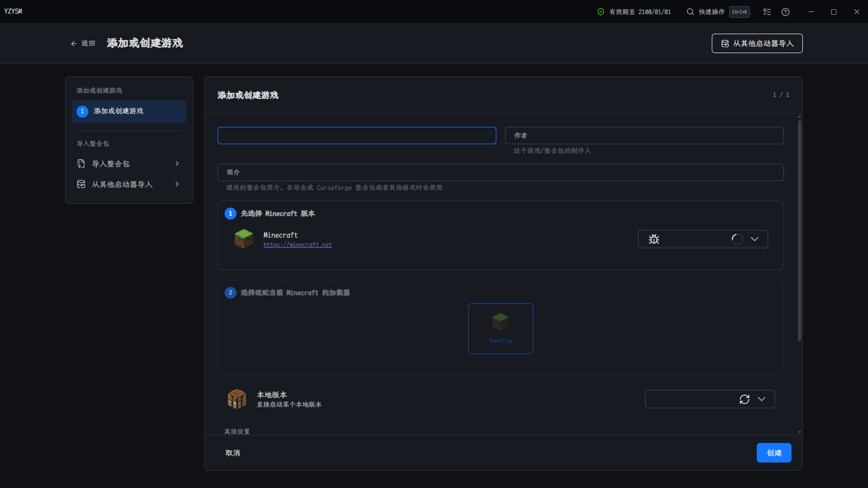Image resolution: width=868 pixels, height=488 pixels.
Task: Click step 1 badge 先选择 Minecraft 版本
Action: (x=231, y=214)
